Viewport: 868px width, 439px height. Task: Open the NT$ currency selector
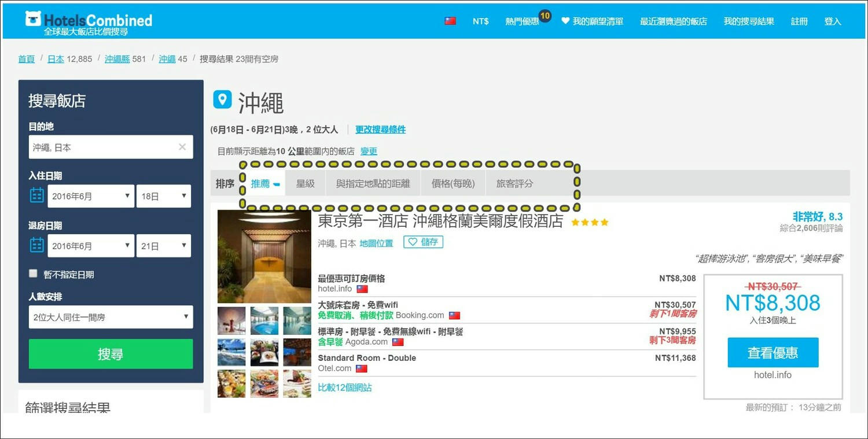(480, 21)
